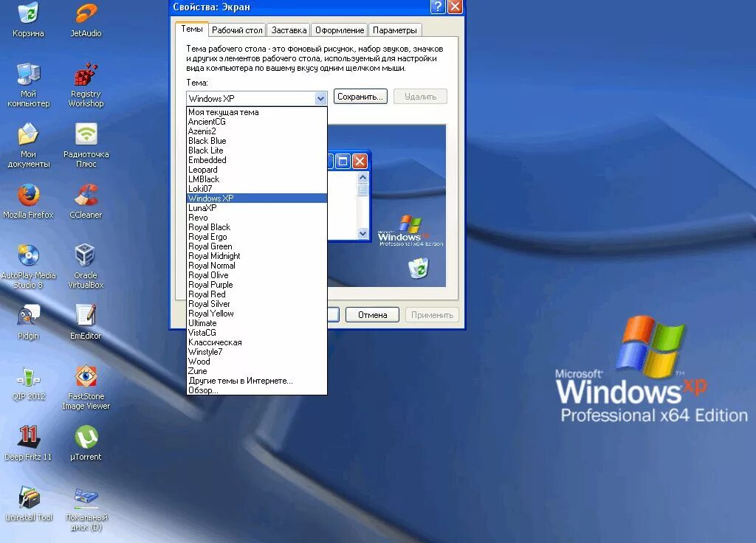
Task: Select the Royal Purple theme
Action: pos(256,285)
